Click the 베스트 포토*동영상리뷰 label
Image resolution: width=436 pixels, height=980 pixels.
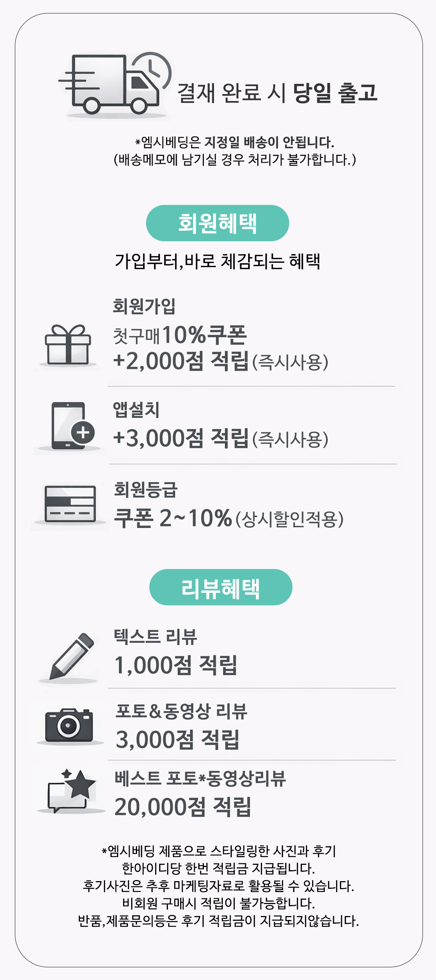tap(200, 778)
